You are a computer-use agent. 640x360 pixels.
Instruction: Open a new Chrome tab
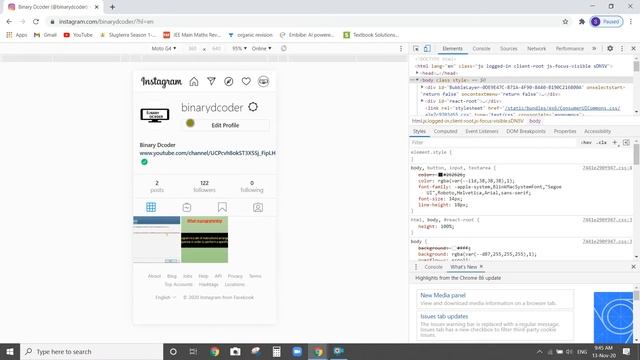(x=112, y=7)
